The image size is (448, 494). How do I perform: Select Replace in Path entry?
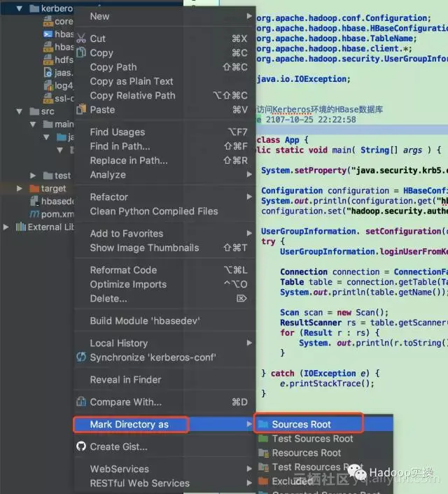click(165, 160)
